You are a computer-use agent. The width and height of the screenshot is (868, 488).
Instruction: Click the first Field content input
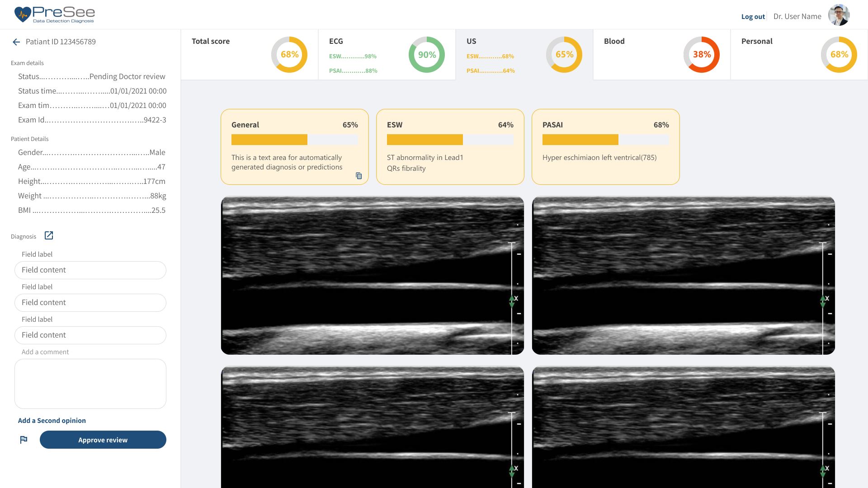coord(90,270)
